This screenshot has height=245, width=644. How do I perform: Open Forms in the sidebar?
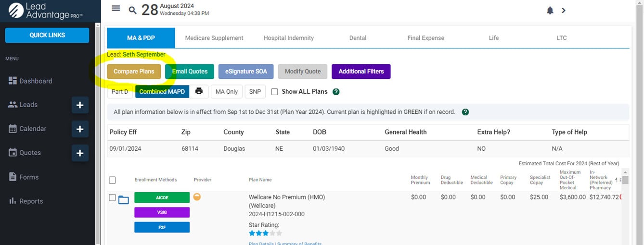pos(24,177)
